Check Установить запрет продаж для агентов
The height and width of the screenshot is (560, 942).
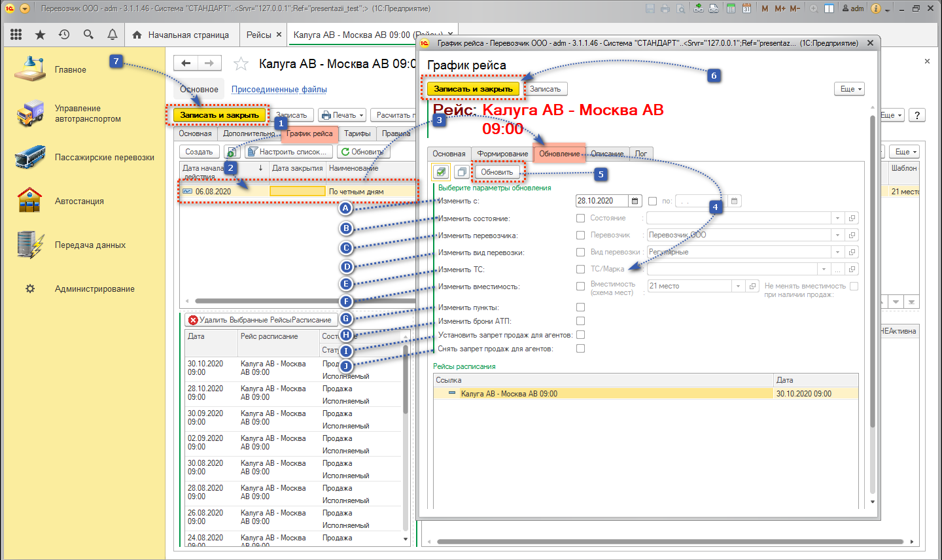580,335
